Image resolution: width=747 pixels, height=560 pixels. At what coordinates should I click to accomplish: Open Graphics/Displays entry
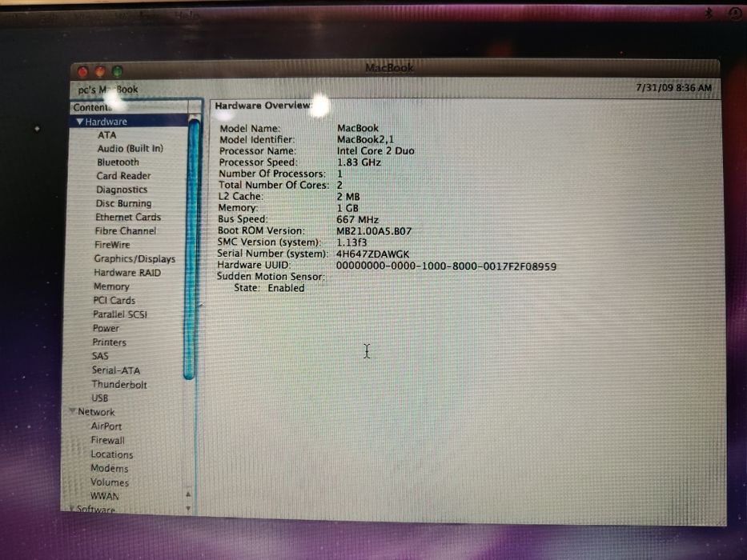coord(135,259)
